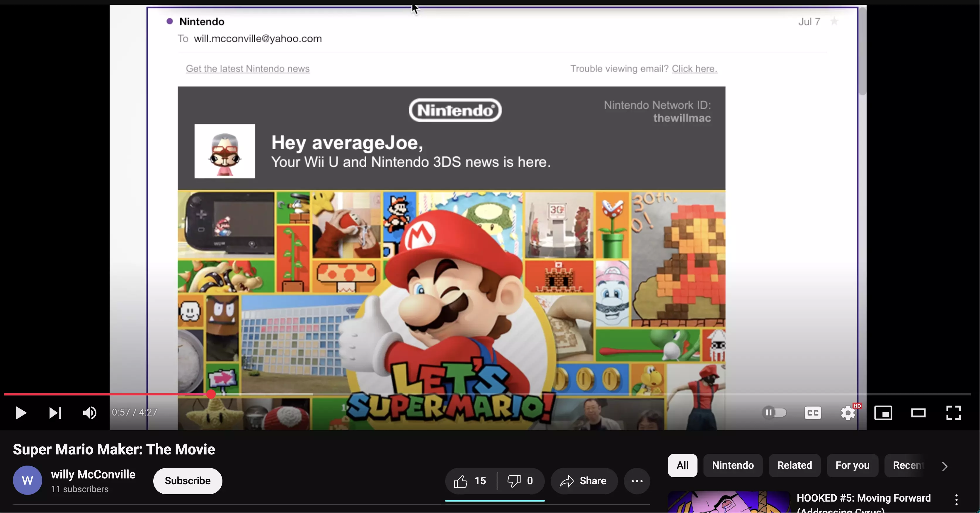Skip to the next video
980x513 pixels.
click(55, 413)
